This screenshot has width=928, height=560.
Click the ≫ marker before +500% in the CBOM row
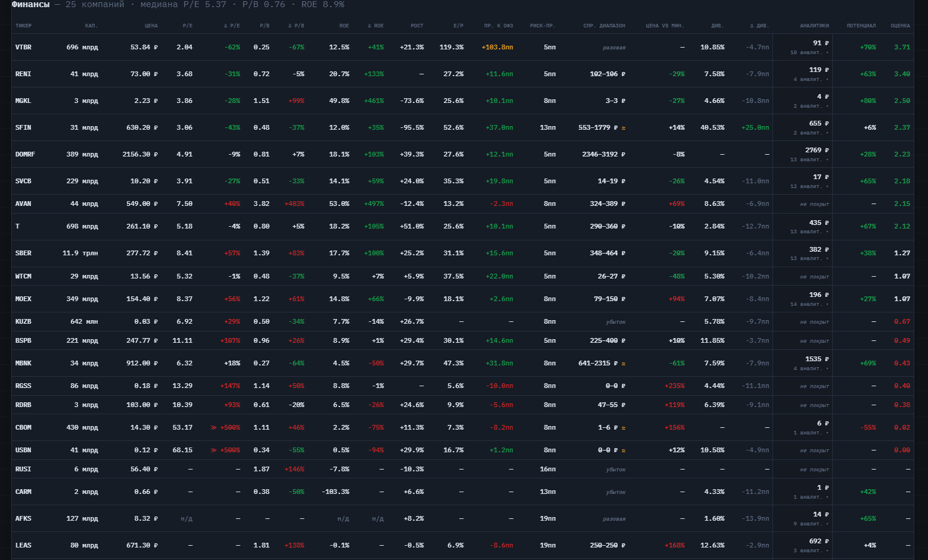(214, 428)
